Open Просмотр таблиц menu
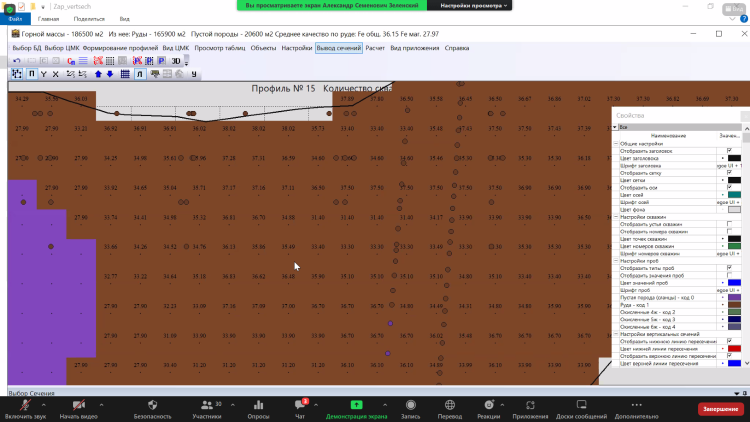Screen dimensions: 750x422 219,47
